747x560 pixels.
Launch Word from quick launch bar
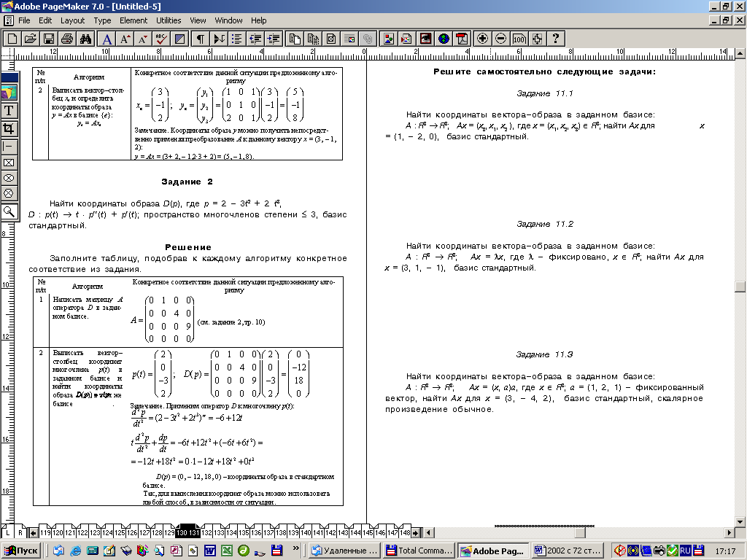click(209, 551)
